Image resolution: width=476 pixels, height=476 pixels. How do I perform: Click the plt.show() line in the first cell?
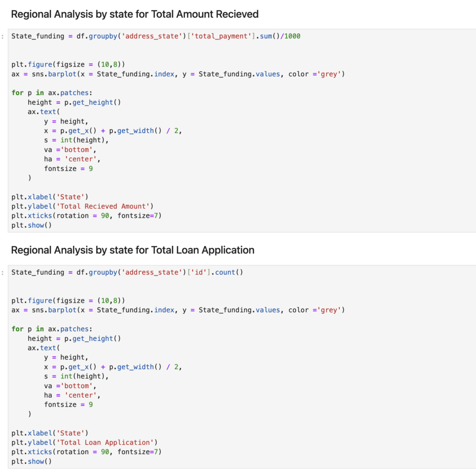click(32, 225)
